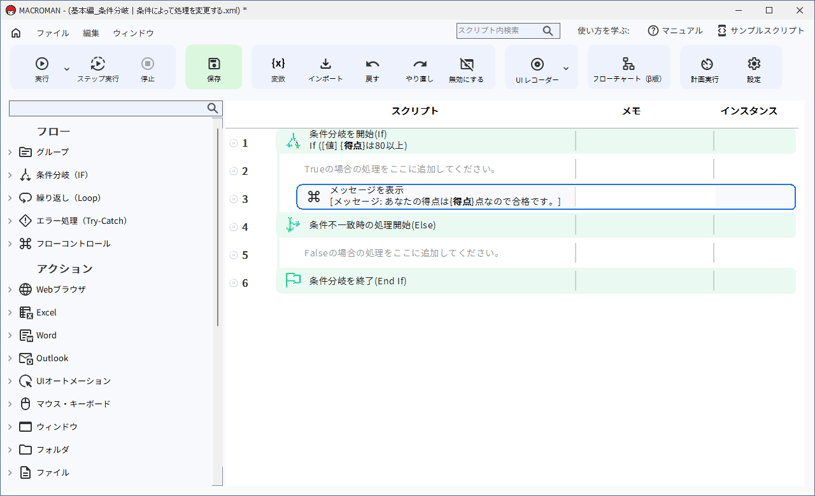Click the インポート import button
This screenshot has height=496, width=815.
point(325,69)
